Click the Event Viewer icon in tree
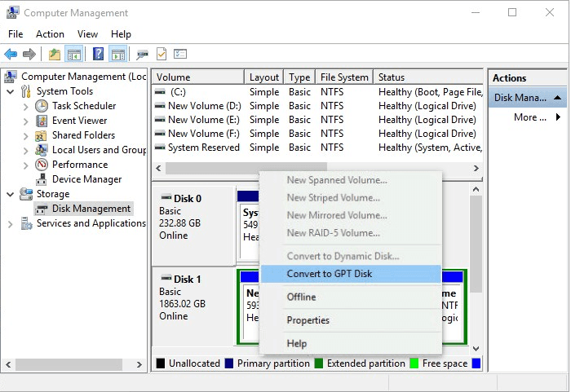The height and width of the screenshot is (392, 571). [x=42, y=121]
